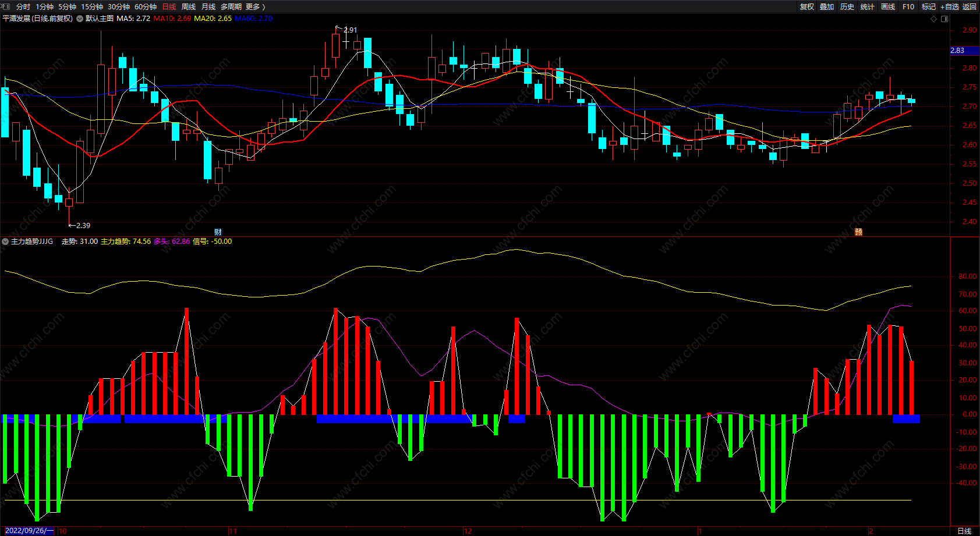980x536 pixels.
Task: Switch to 分时 intraday view
Action: pos(23,7)
